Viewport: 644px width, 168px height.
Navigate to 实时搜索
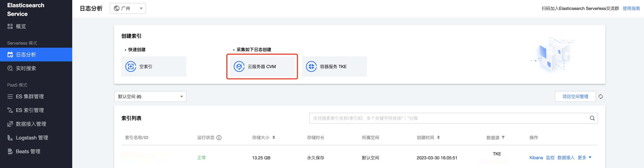click(26, 68)
